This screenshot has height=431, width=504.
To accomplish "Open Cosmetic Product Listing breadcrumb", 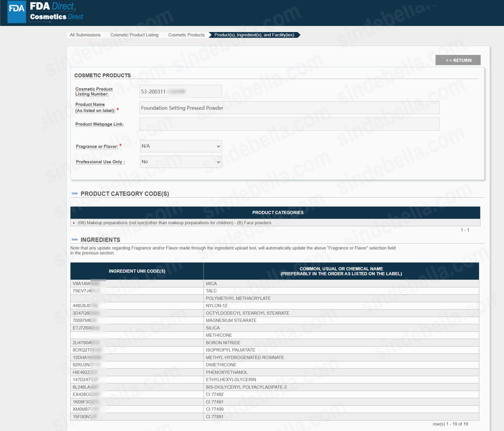I will pos(134,35).
